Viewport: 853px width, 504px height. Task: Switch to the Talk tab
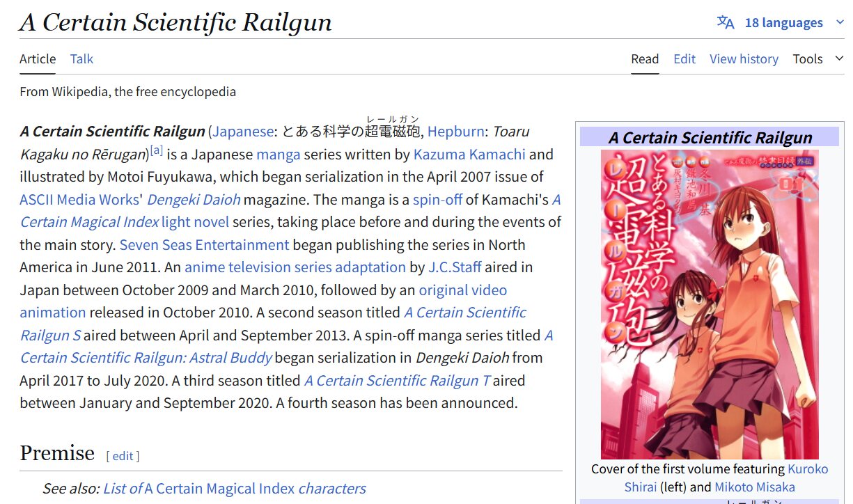tap(81, 59)
